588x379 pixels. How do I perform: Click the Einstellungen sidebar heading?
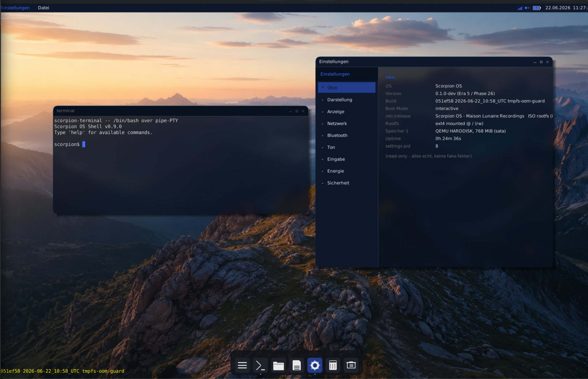[x=335, y=74]
